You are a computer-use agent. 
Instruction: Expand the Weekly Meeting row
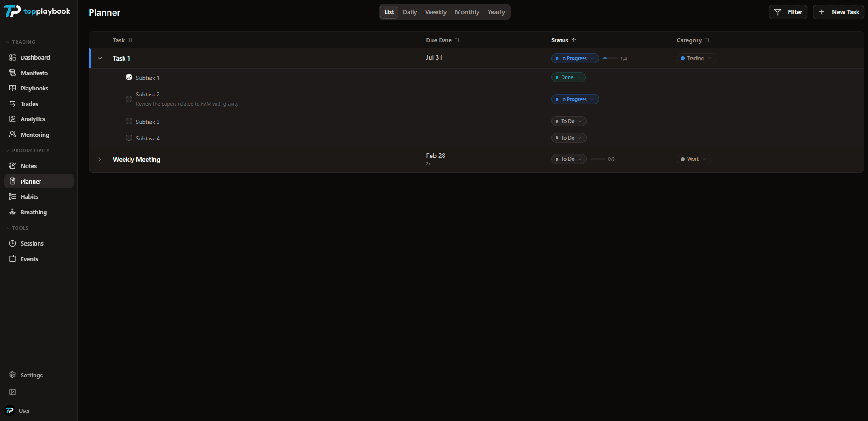tap(100, 159)
